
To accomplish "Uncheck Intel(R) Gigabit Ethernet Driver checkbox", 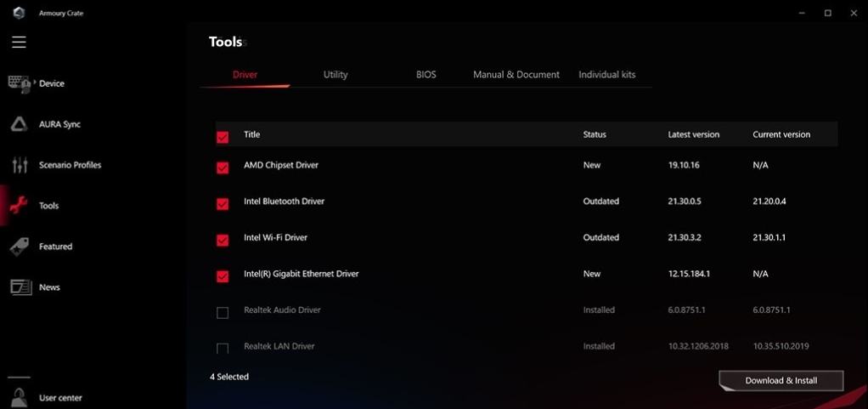I will 223,276.
